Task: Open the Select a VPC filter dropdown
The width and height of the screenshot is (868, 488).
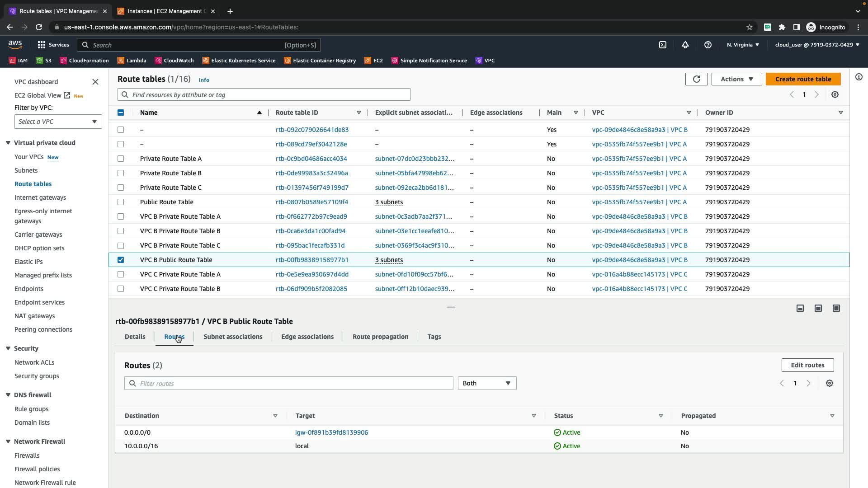Action: (58, 122)
